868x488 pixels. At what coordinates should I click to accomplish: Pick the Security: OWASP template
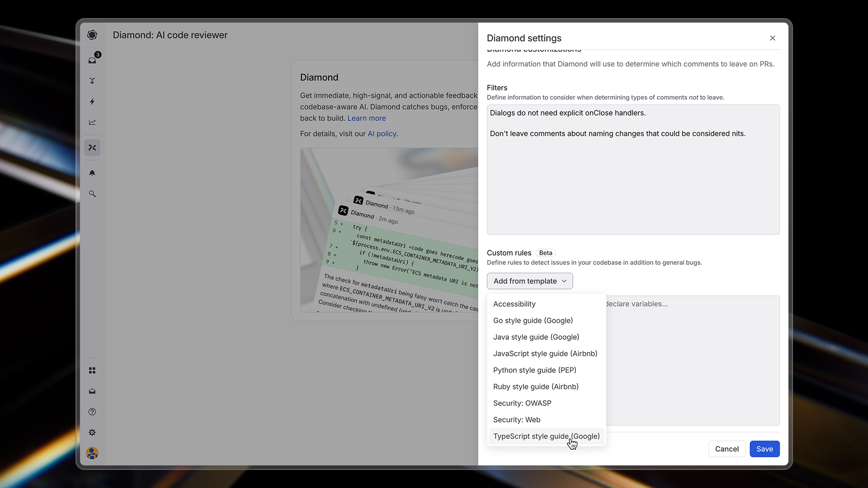coord(522,403)
